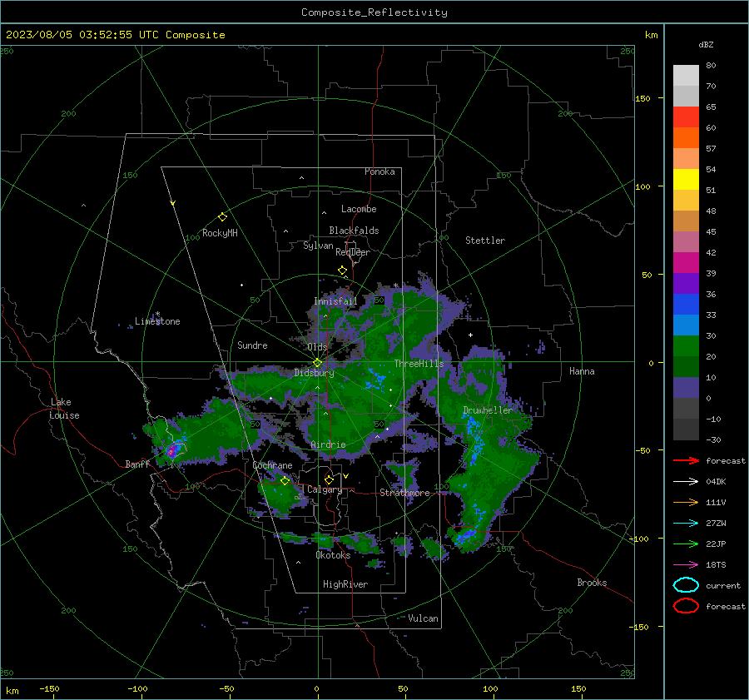Click the Banff town label
This screenshot has height=700, width=749.
[x=137, y=464]
